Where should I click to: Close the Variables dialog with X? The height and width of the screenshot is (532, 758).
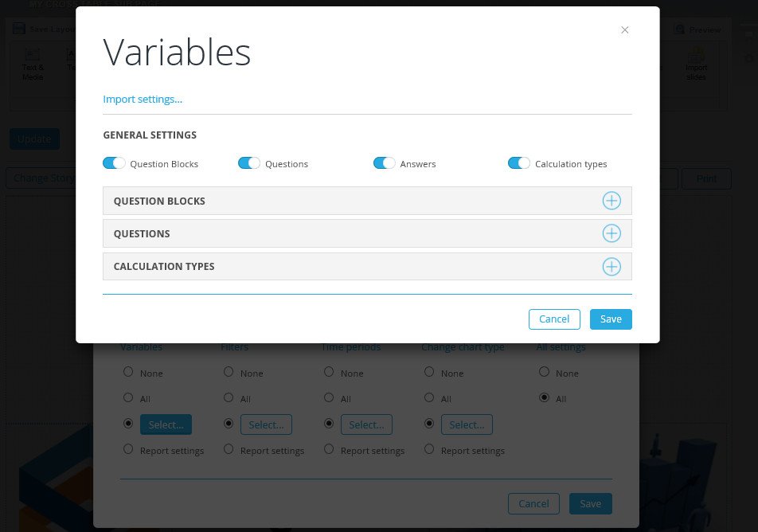coord(624,30)
